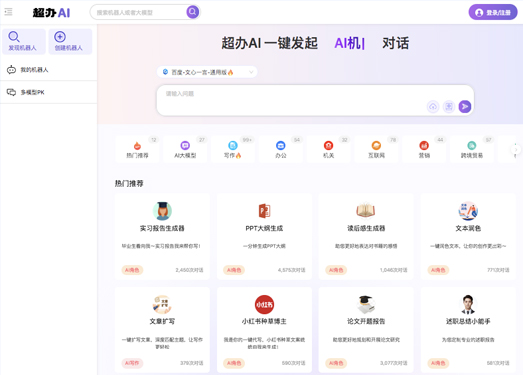The width and height of the screenshot is (523, 375).
Task: Click the blue briefcase icon above 办公
Action: click(281, 145)
